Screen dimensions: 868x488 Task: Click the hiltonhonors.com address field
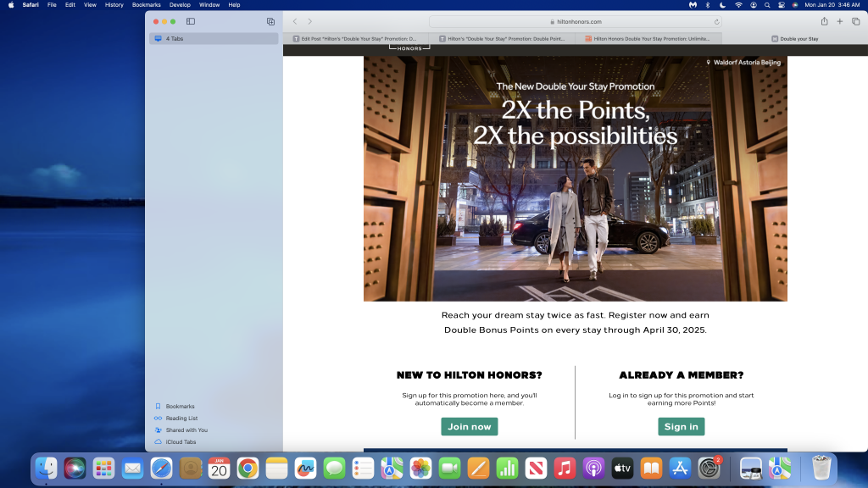(x=576, y=21)
